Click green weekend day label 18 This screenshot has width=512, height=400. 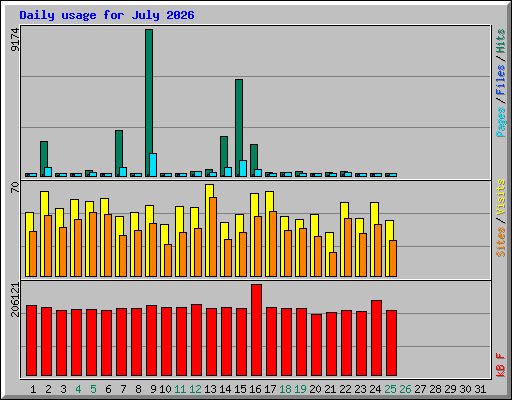click(x=286, y=389)
